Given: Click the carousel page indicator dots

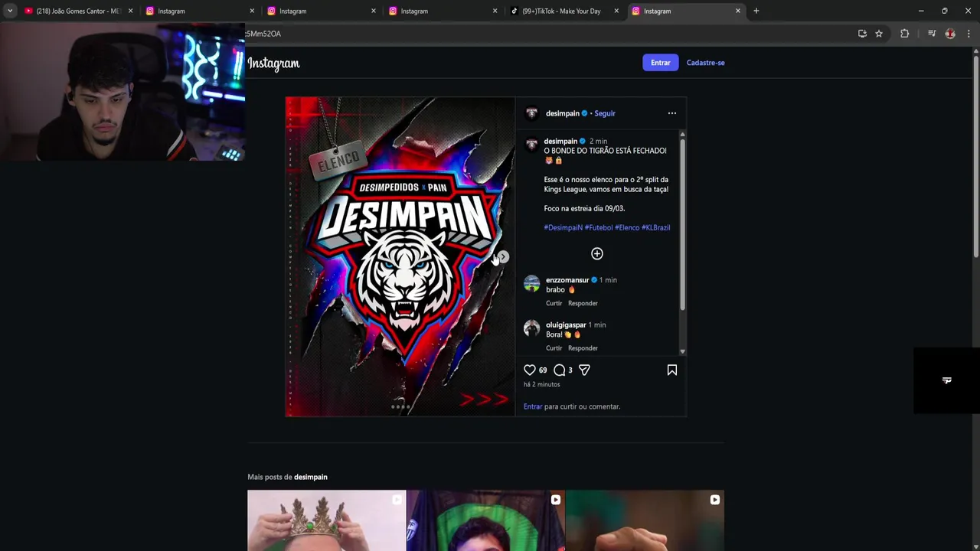Looking at the screenshot, I should tap(400, 407).
